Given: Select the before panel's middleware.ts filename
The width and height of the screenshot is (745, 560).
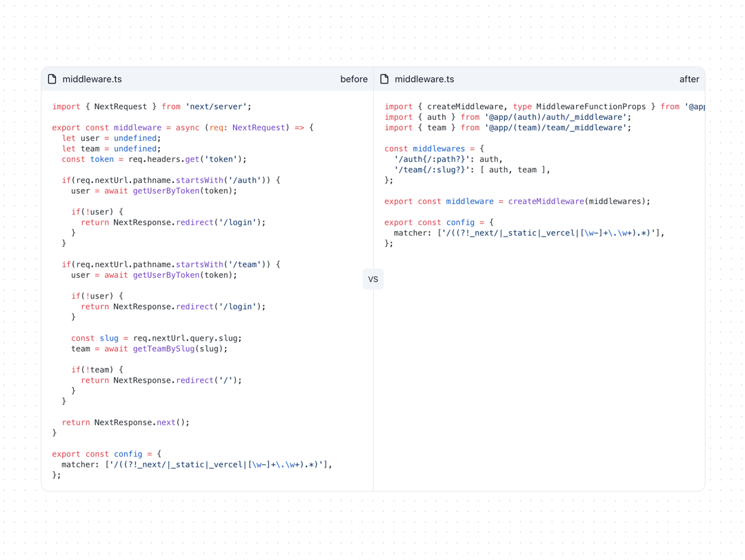Looking at the screenshot, I should [x=92, y=79].
